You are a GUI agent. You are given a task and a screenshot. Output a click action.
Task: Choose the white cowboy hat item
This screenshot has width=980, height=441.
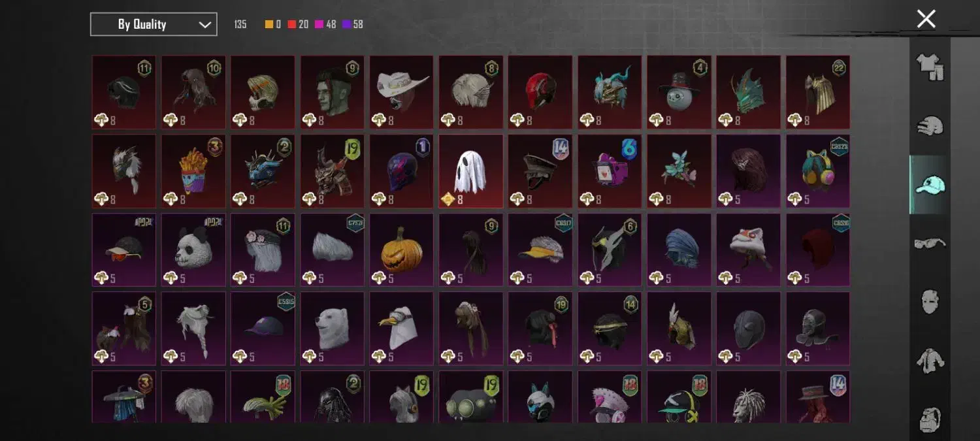click(402, 92)
